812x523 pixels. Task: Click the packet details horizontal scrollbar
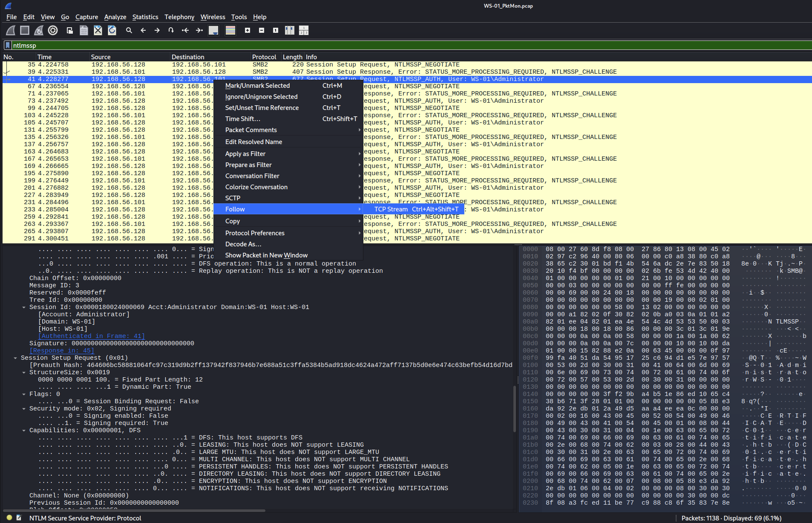tap(134, 510)
